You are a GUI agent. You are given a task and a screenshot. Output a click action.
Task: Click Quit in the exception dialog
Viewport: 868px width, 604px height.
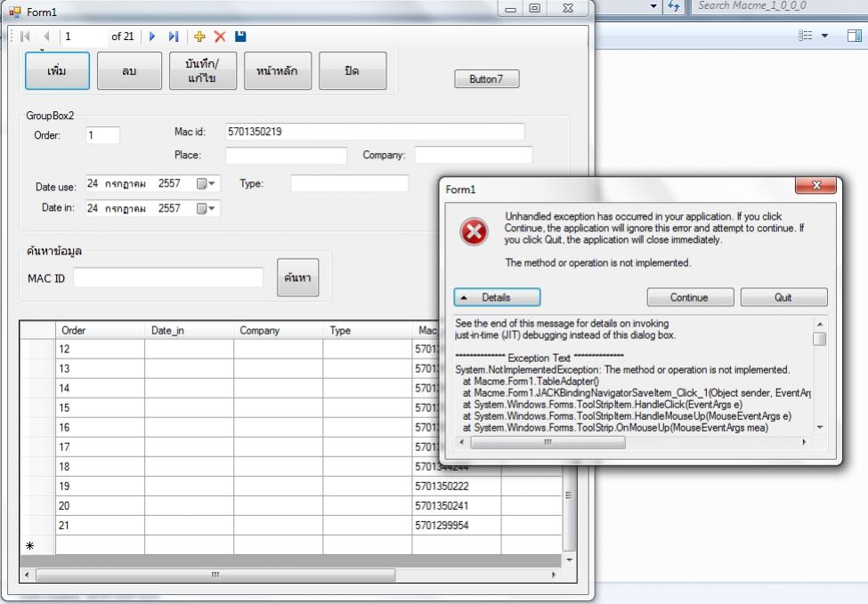pos(783,297)
